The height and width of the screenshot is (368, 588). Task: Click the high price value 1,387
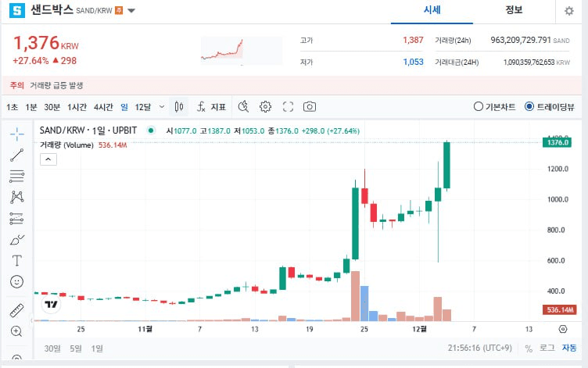[413, 40]
